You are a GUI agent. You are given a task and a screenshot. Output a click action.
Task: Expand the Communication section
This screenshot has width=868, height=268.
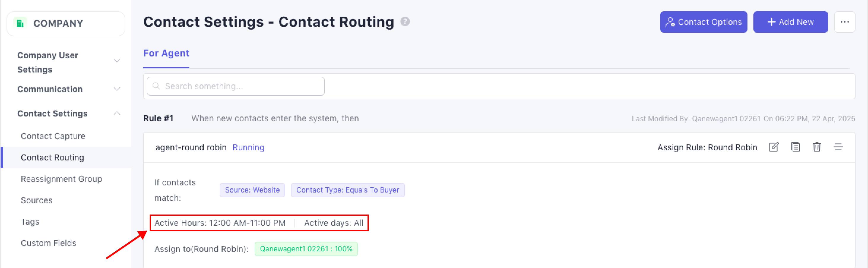click(x=117, y=89)
